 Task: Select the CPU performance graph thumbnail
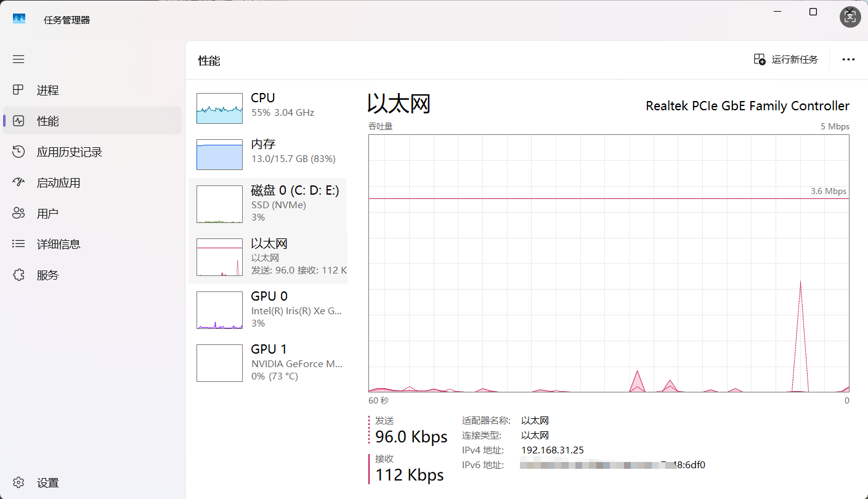219,108
